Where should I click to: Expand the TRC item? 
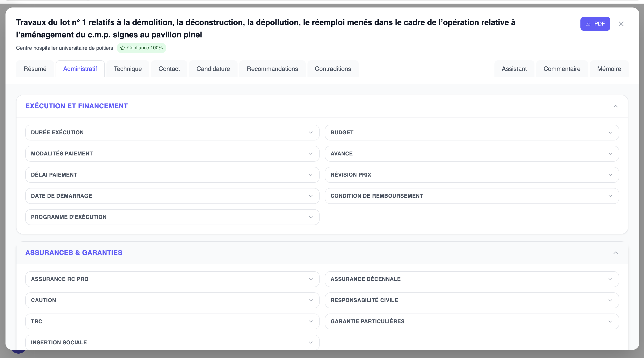[x=172, y=321]
